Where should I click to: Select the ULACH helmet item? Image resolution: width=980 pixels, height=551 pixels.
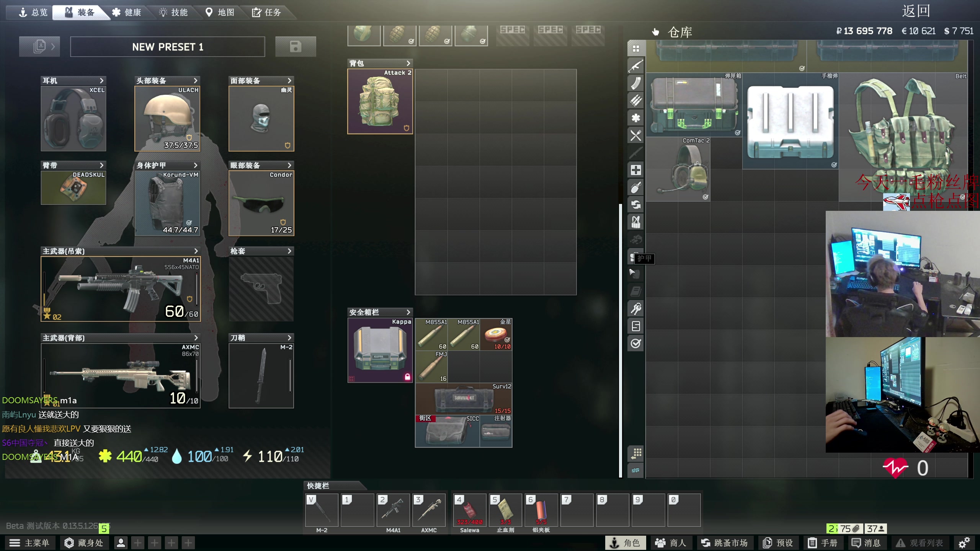click(x=167, y=119)
